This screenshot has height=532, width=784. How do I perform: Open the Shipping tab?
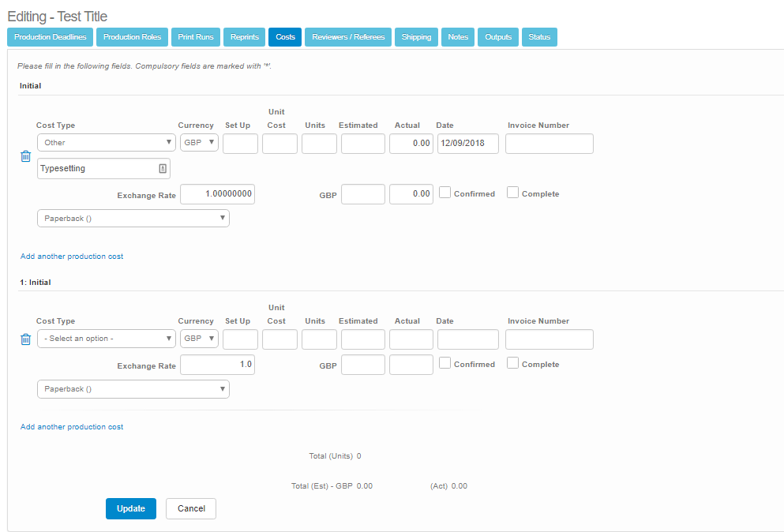click(x=416, y=37)
